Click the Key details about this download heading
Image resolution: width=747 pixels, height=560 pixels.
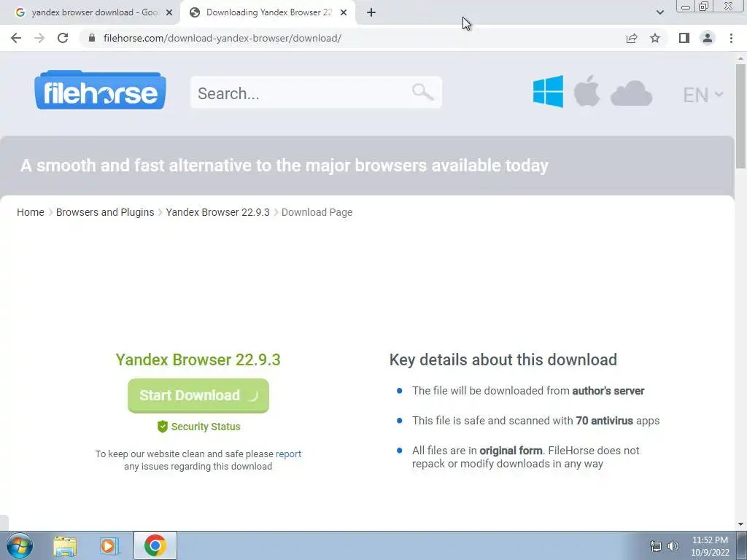(x=503, y=360)
